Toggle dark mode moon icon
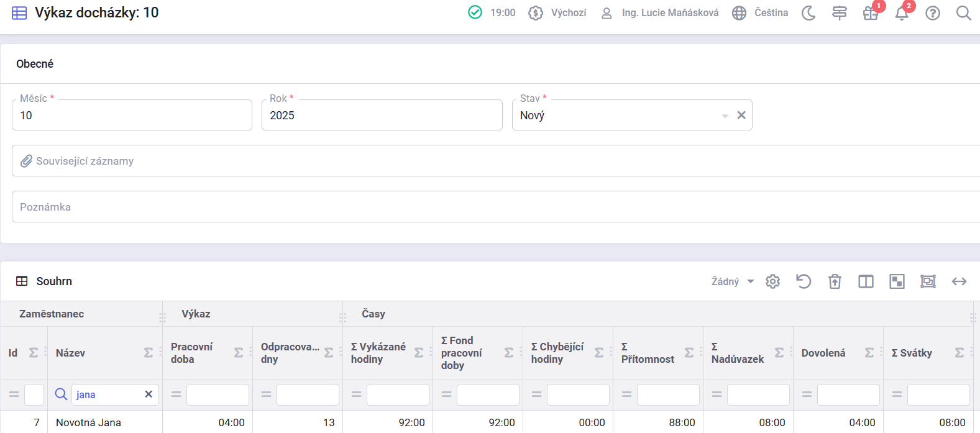Screen dimensions: 980x433 808,13
